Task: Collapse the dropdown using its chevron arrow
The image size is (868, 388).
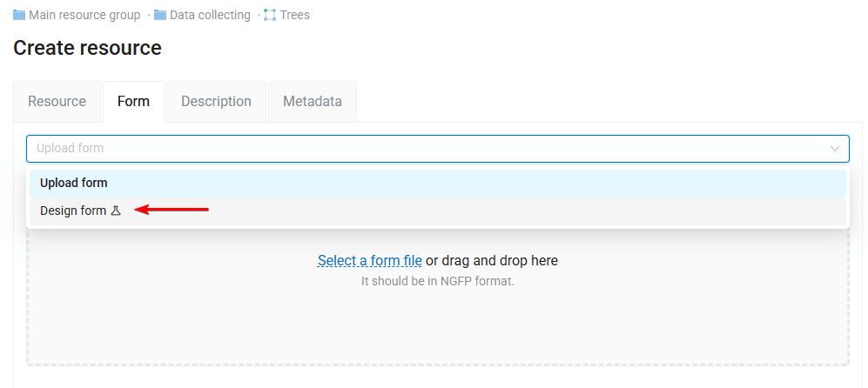Action: pos(835,149)
